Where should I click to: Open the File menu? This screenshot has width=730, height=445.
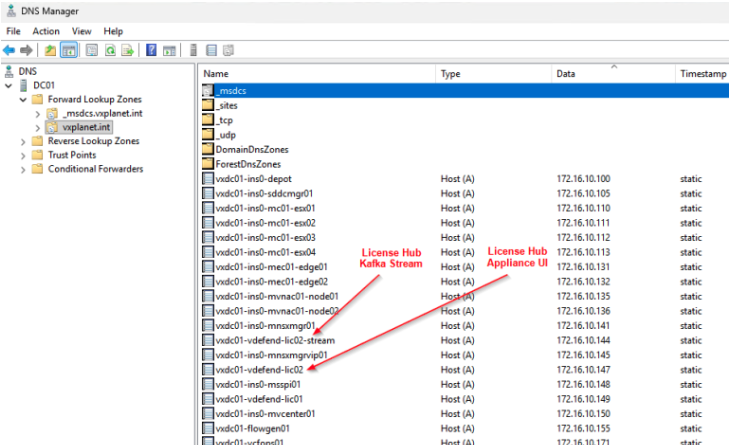click(x=13, y=31)
